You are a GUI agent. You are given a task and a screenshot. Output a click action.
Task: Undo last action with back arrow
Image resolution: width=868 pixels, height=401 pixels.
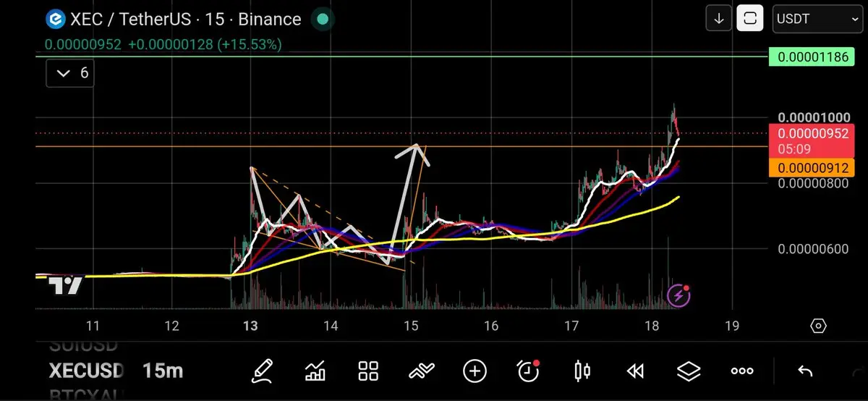(x=805, y=371)
